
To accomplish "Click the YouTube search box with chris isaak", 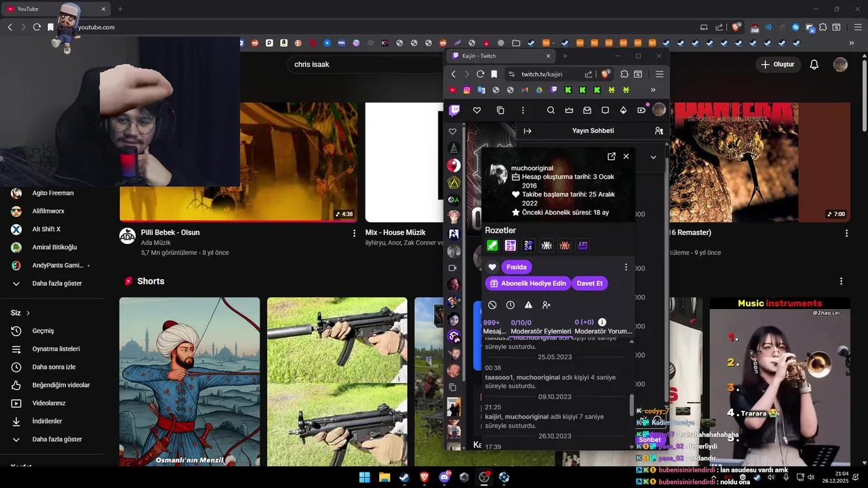I will tap(366, 64).
